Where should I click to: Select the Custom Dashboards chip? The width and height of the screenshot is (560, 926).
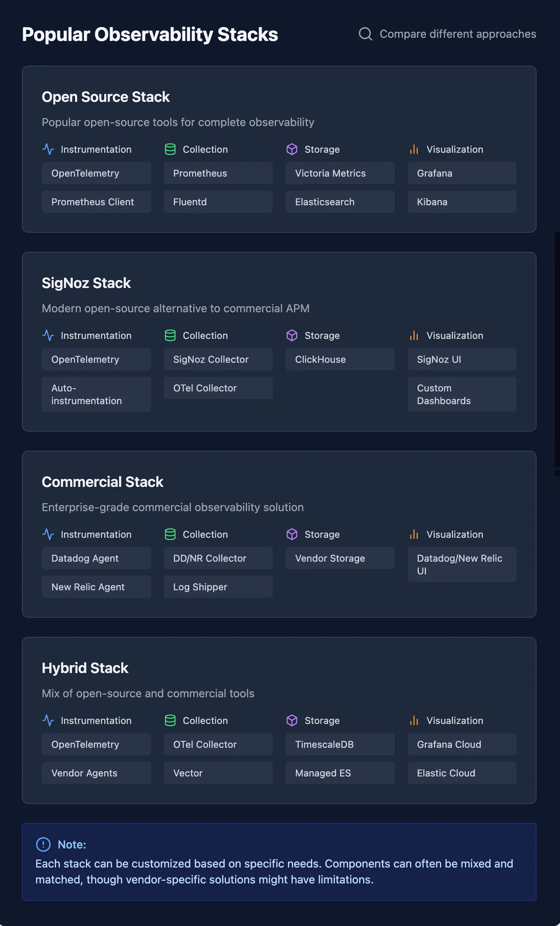(x=462, y=394)
